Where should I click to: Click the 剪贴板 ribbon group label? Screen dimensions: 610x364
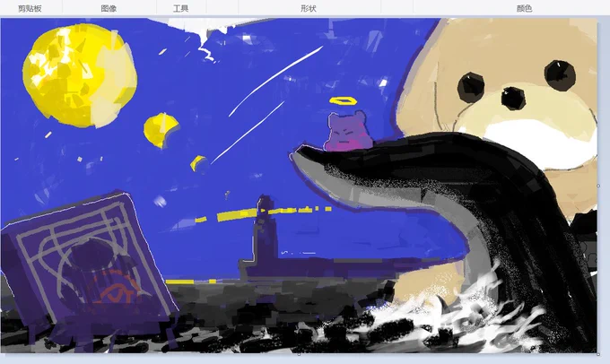[30, 9]
